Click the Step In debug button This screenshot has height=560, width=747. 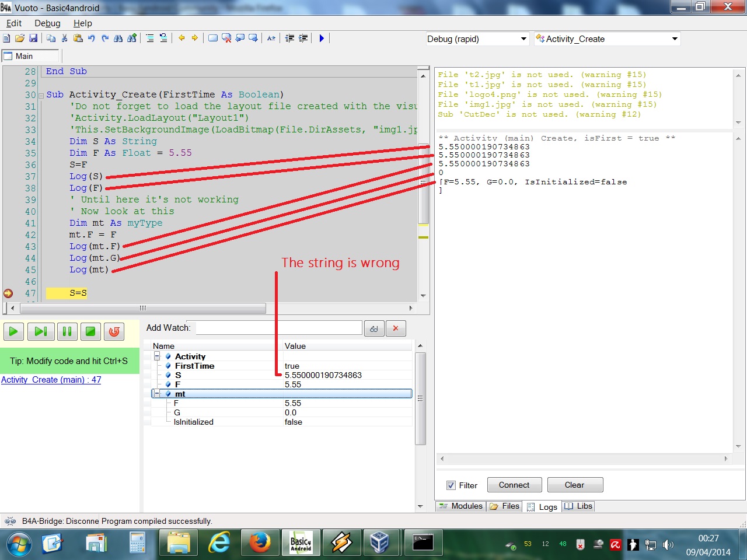[x=40, y=331]
